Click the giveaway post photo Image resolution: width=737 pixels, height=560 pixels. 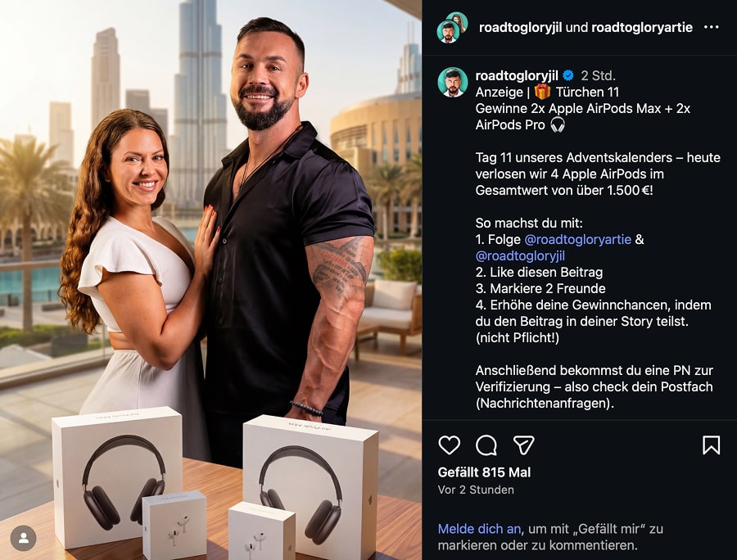click(210, 280)
